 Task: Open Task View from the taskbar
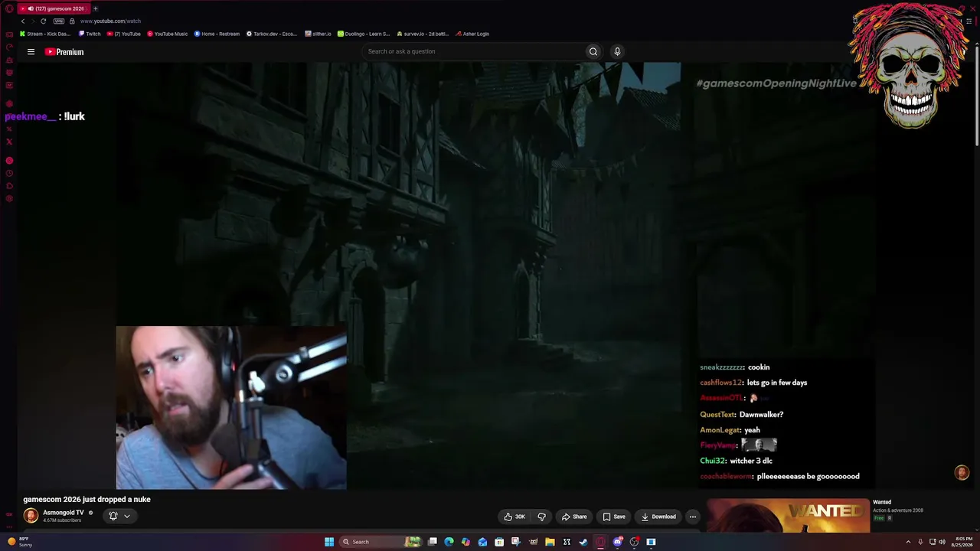point(432,542)
